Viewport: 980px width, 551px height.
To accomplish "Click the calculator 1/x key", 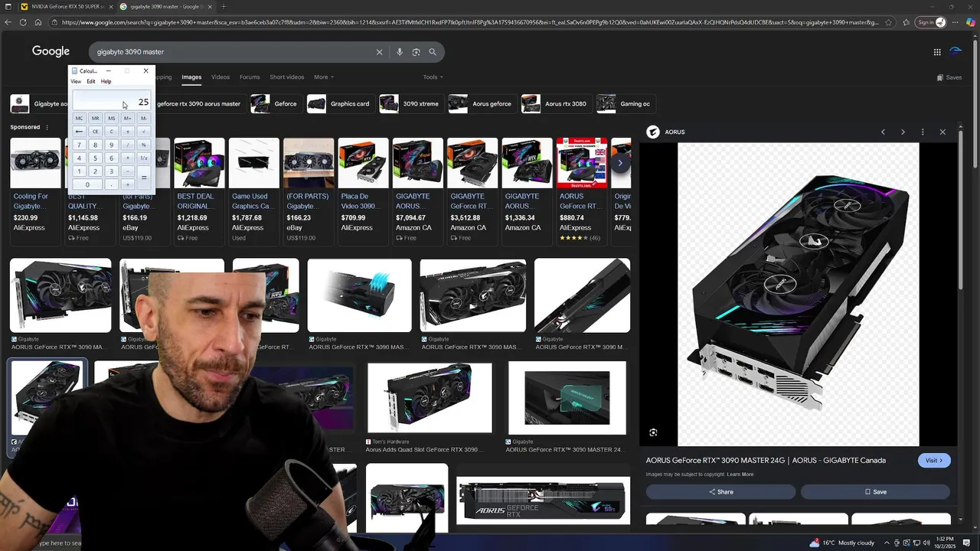I will click(x=144, y=158).
